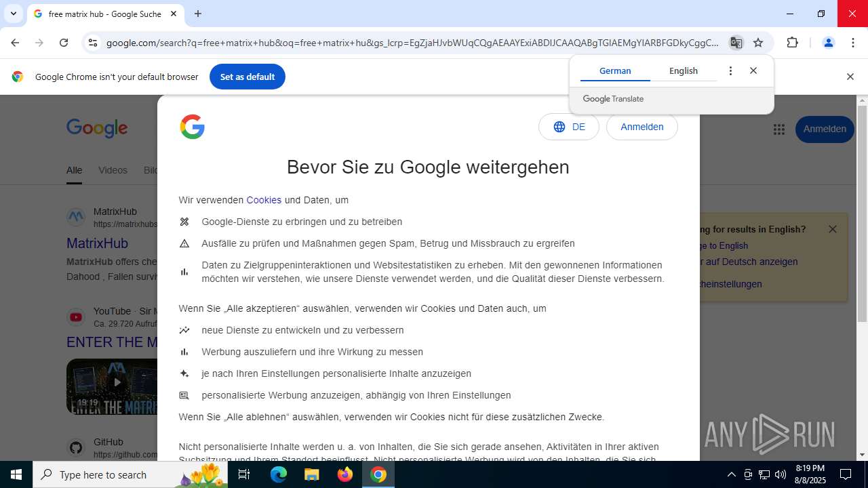Open Translate popup options menu
Viewport: 868px width, 488px height.
[730, 70]
